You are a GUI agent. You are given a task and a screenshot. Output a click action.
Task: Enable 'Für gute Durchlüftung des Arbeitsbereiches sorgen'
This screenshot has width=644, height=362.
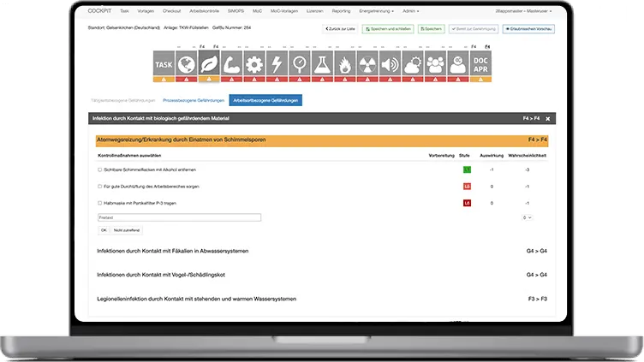pos(100,186)
